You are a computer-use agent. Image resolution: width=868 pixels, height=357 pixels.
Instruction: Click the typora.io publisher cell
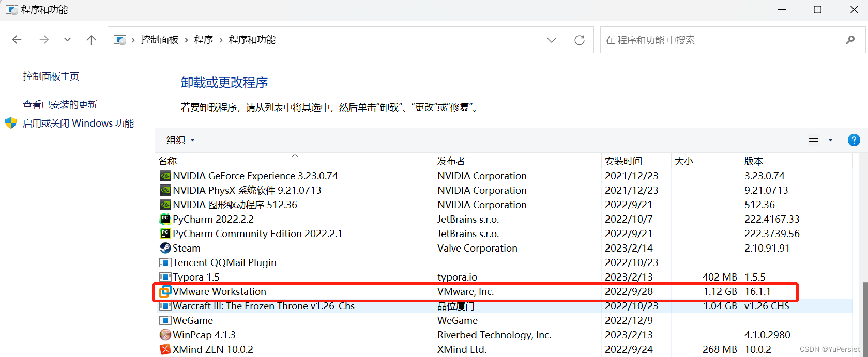click(x=458, y=277)
